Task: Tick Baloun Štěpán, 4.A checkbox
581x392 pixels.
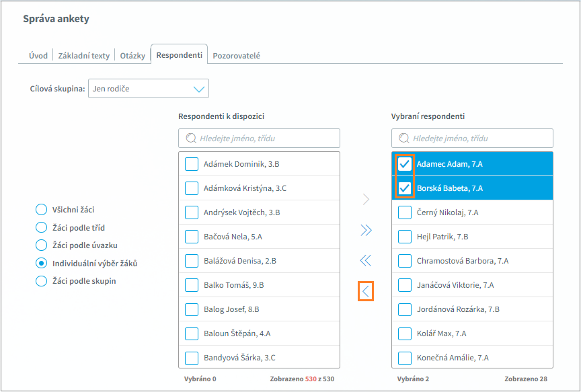Action: click(x=192, y=334)
